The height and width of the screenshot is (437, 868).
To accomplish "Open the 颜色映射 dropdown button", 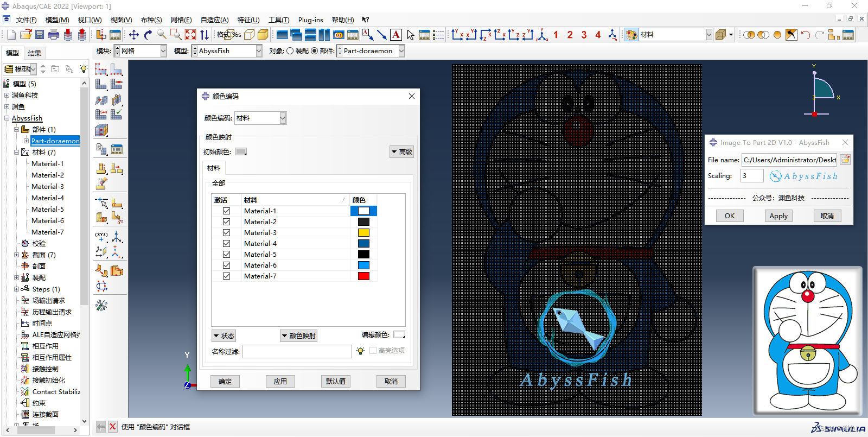I will tap(298, 335).
